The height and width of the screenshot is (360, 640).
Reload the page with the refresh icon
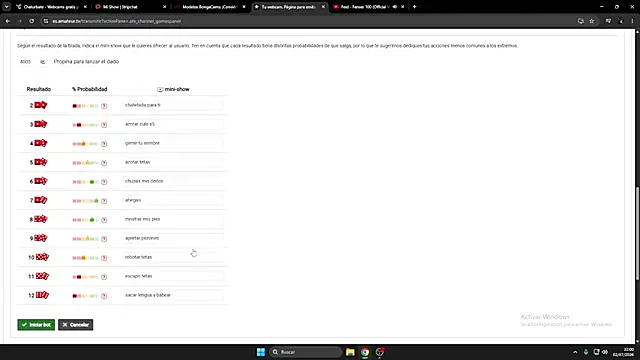pos(31,21)
